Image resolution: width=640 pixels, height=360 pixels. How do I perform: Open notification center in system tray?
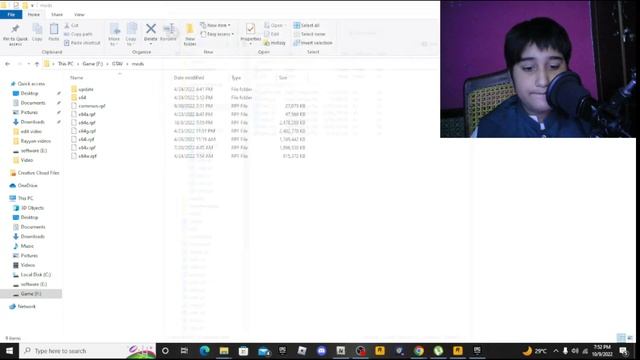click(623, 351)
